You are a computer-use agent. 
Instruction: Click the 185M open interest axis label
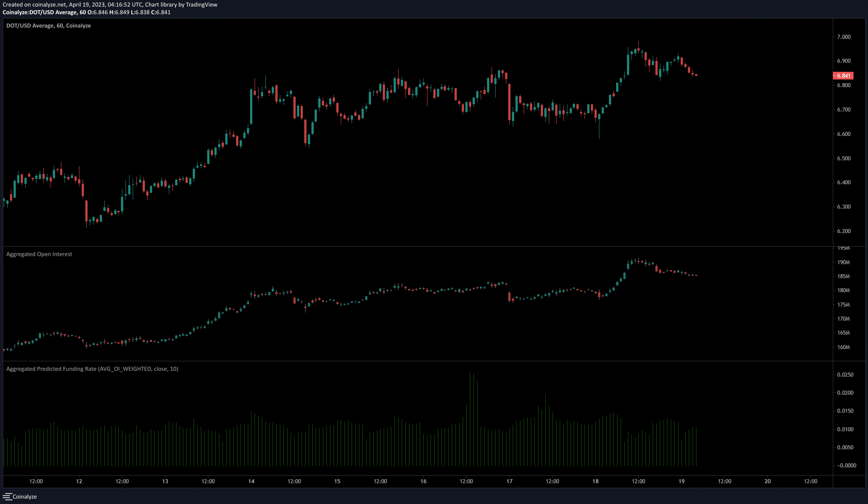[x=843, y=276]
